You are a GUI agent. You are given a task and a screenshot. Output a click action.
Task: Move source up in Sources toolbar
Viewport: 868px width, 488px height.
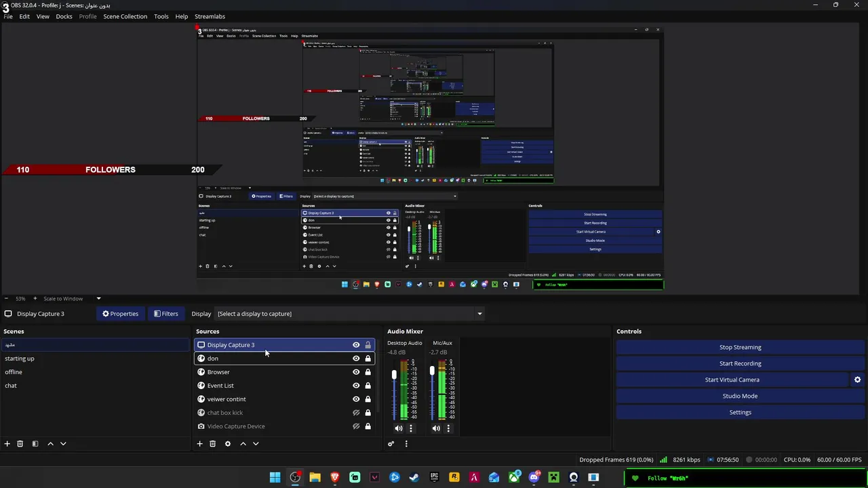pos(243,444)
